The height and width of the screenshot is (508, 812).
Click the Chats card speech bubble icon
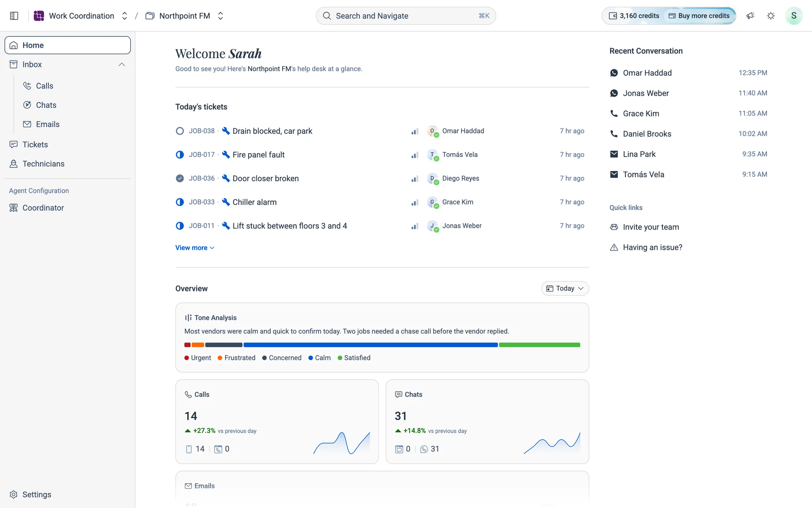399,395
